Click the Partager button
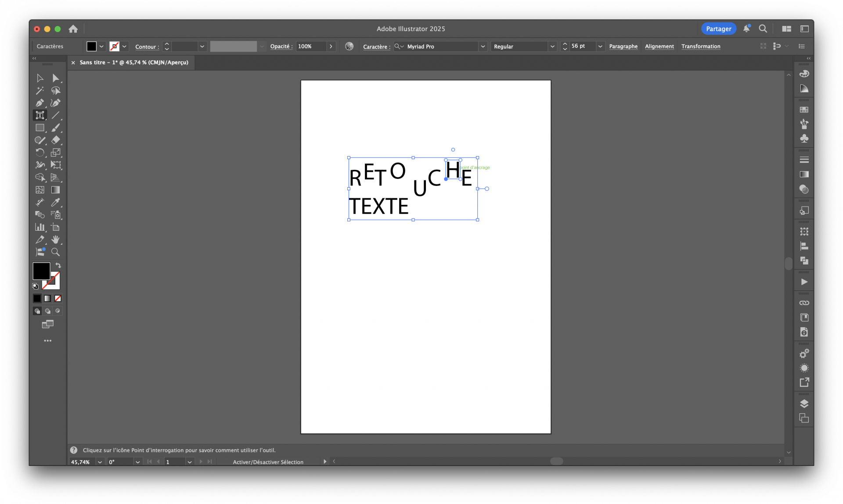Viewport: 843px width, 504px height. coord(718,28)
